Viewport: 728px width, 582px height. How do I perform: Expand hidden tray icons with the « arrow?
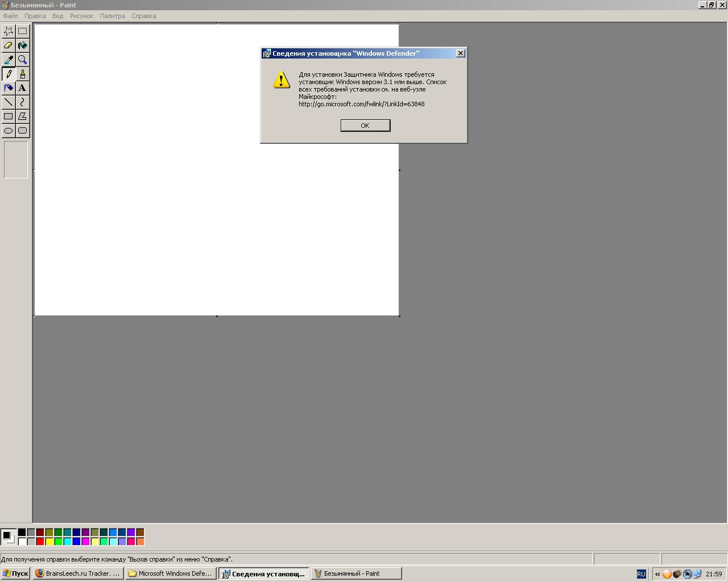tap(657, 574)
